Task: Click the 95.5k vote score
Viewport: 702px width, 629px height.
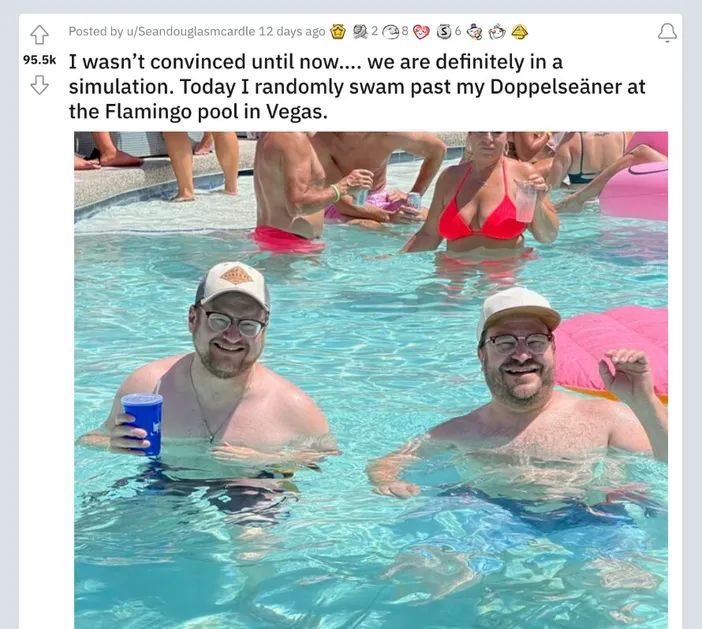Action: tap(39, 60)
